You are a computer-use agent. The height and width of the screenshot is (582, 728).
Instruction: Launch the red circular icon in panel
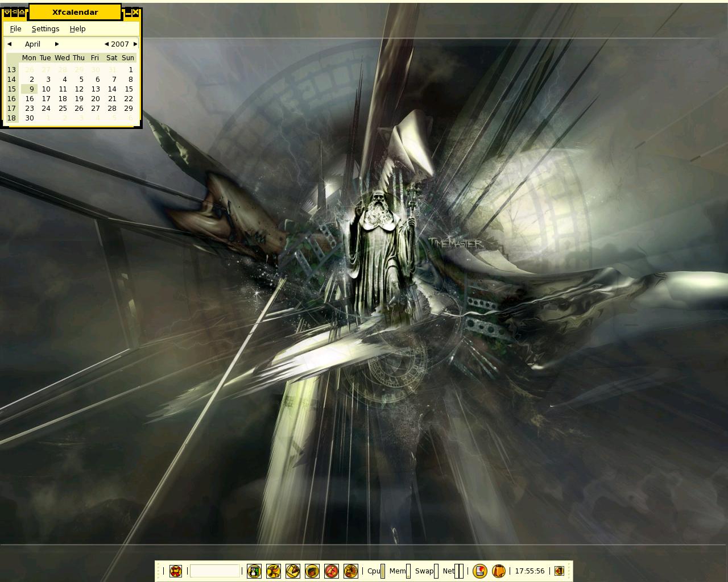click(x=332, y=571)
